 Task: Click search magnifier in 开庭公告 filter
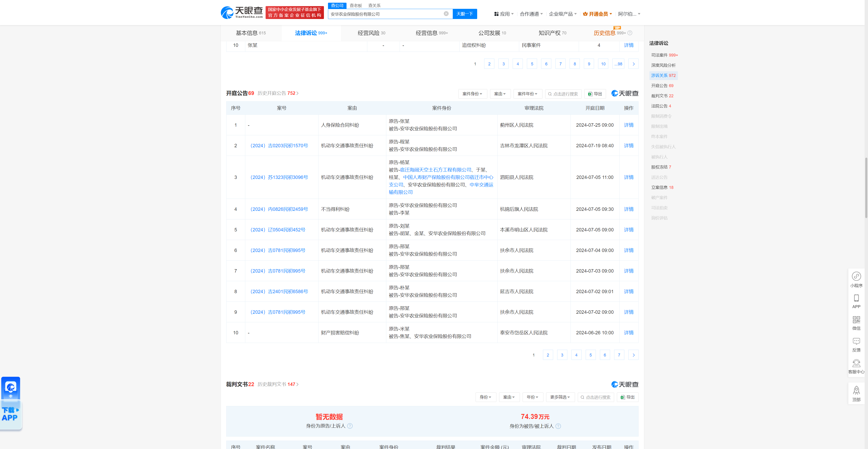(x=550, y=94)
